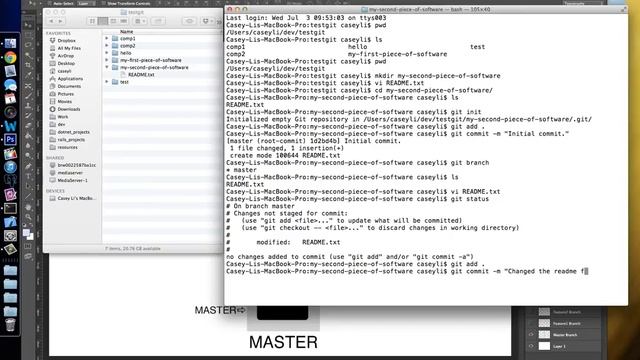Show the Feature1 Branch layer
640x360 pixels.
(531, 323)
